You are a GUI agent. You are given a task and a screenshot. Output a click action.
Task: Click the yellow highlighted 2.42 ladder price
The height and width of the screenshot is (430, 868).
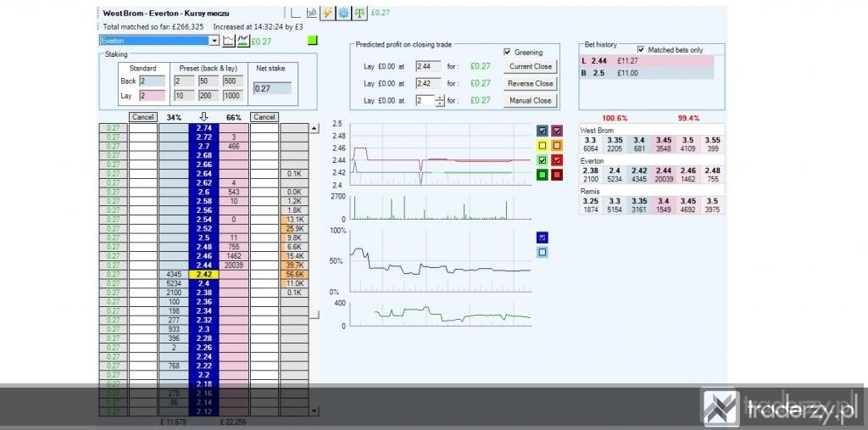(203, 274)
